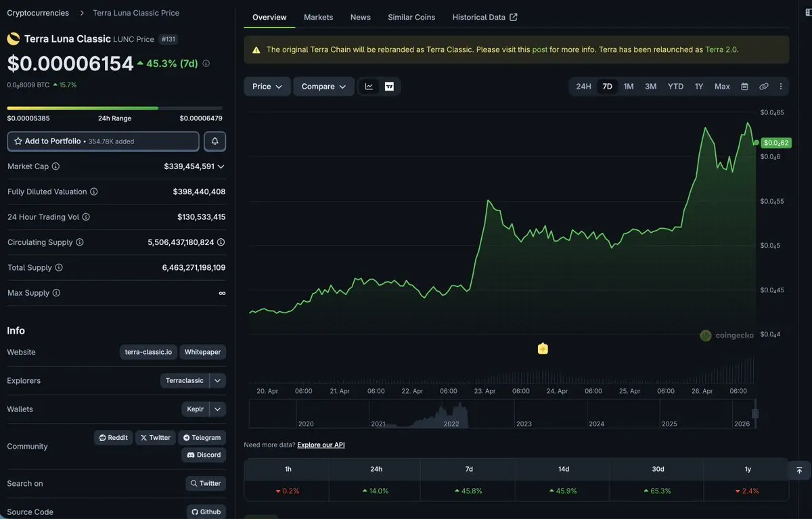Click Explore our API link
The height and width of the screenshot is (519, 812).
point(321,445)
